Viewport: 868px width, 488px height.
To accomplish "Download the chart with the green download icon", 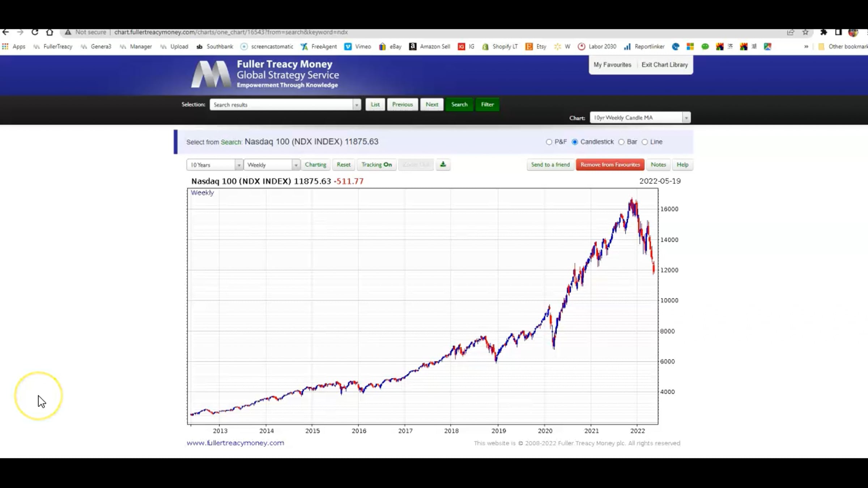I will tap(443, 165).
